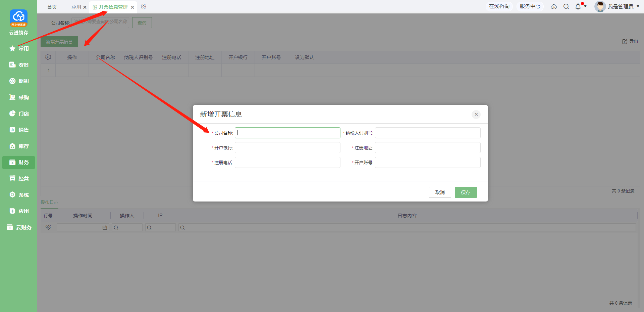Open the 资料 sidebar menu

point(19,65)
